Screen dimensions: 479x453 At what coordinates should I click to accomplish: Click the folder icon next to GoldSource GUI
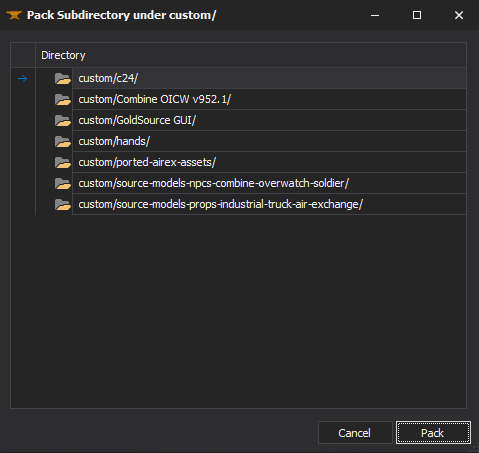pos(63,121)
